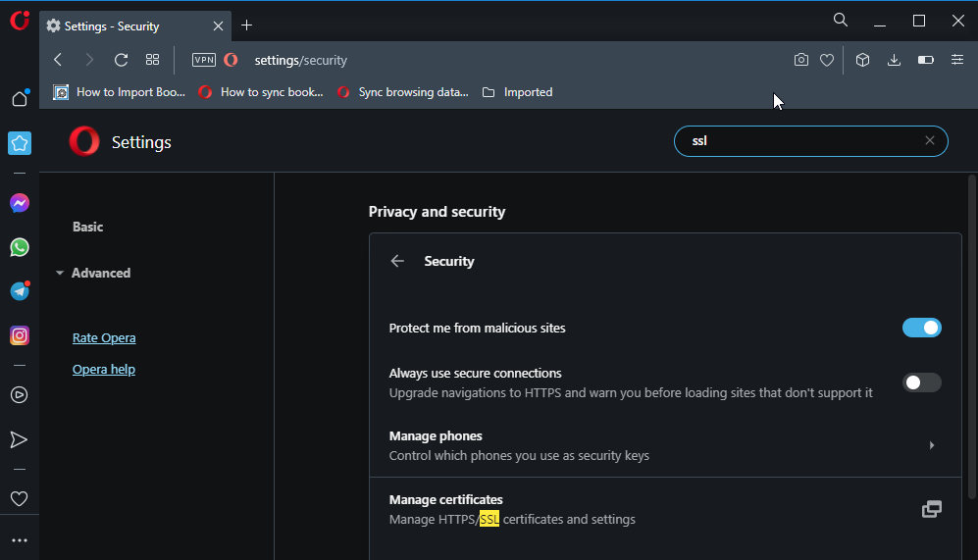Open the downloads arrow icon
The width and height of the screenshot is (978, 560).
[x=894, y=60]
